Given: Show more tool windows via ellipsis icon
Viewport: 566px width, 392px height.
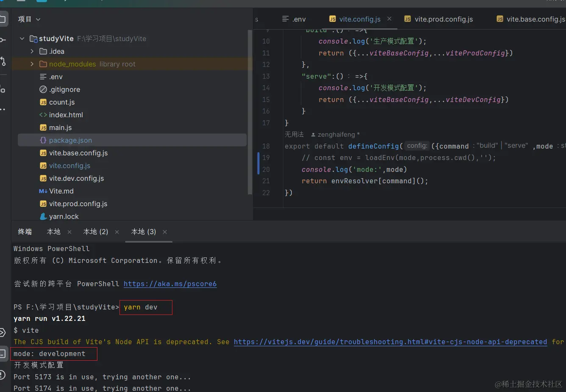Looking at the screenshot, I should tap(3, 110).
